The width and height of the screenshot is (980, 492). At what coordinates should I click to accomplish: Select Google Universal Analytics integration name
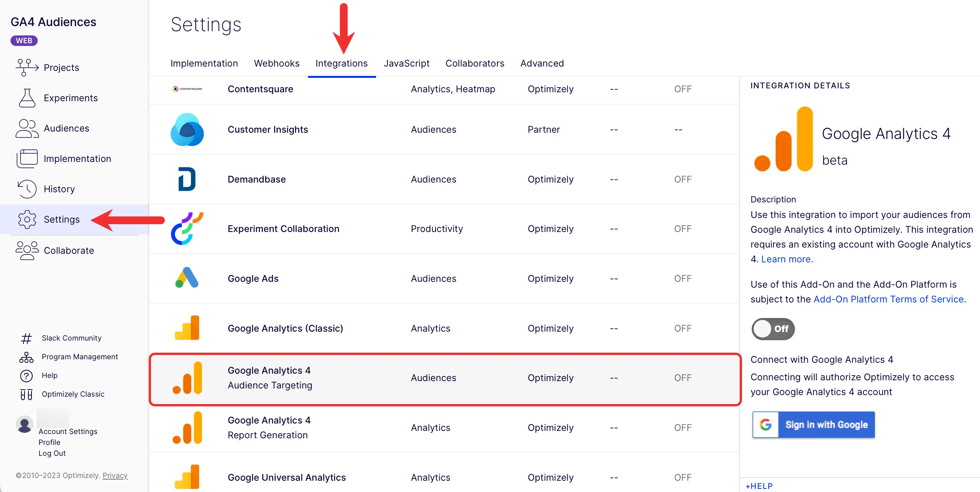pyautogui.click(x=287, y=478)
